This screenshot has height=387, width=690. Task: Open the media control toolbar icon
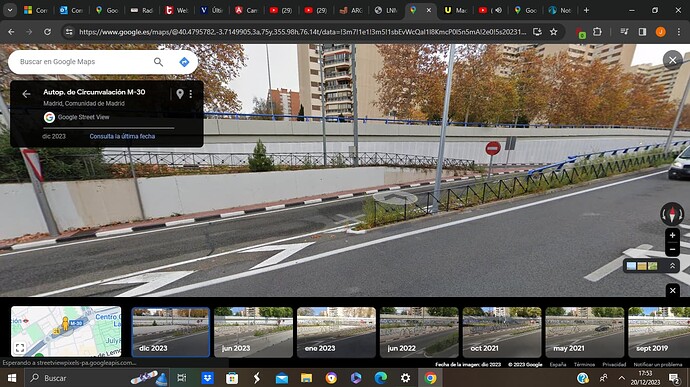pos(624,32)
